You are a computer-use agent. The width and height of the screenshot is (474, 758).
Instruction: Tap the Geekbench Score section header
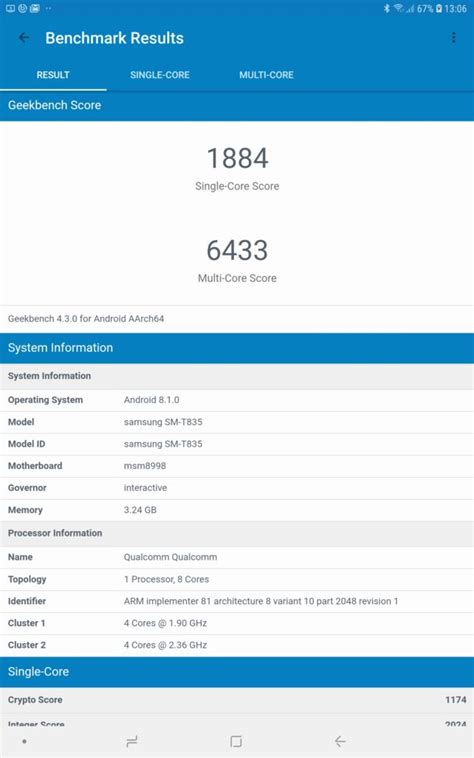coord(237,105)
